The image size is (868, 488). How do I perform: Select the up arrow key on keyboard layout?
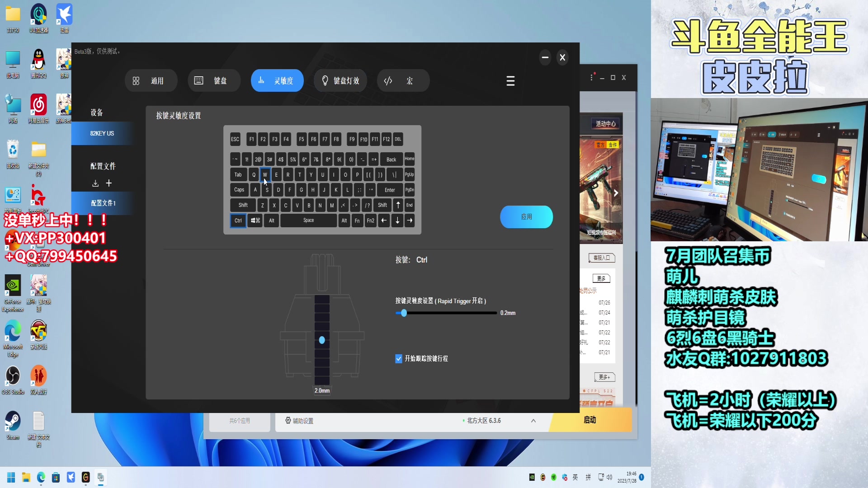[398, 205]
